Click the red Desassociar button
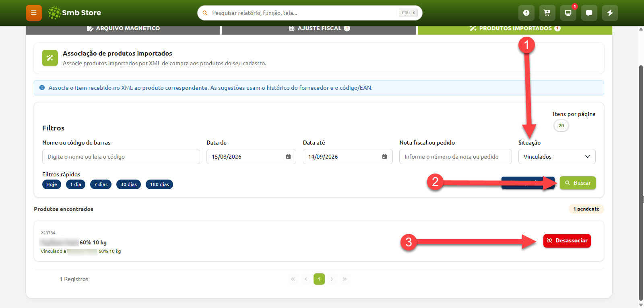Screen dimensions: 644x308 (x=567, y=241)
